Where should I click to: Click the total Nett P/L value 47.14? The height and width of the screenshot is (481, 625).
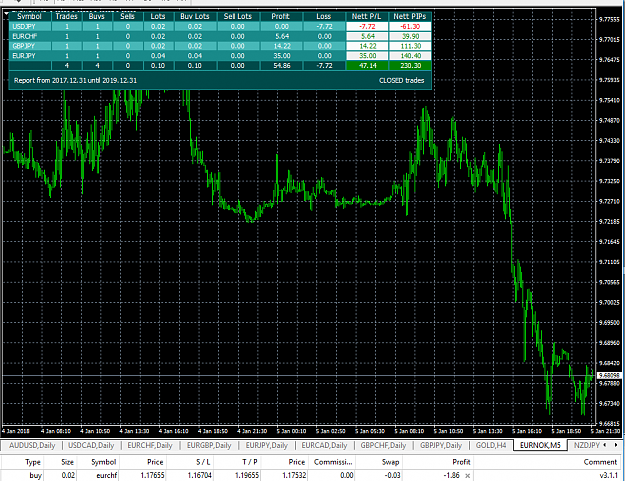367,65
